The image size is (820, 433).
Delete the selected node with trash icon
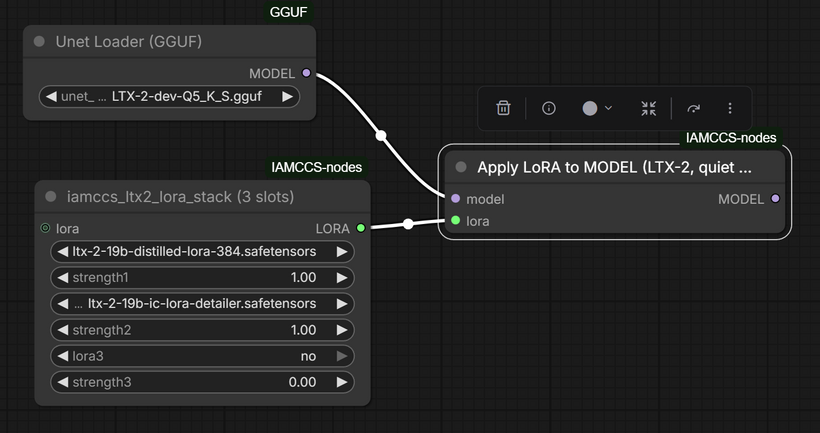504,108
